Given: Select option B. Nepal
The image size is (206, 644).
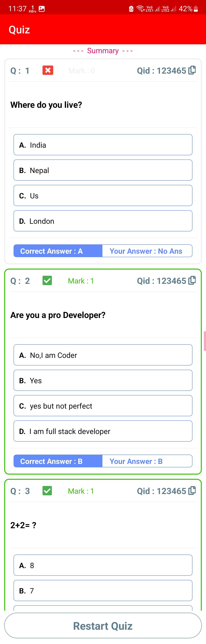Looking at the screenshot, I should click(103, 170).
